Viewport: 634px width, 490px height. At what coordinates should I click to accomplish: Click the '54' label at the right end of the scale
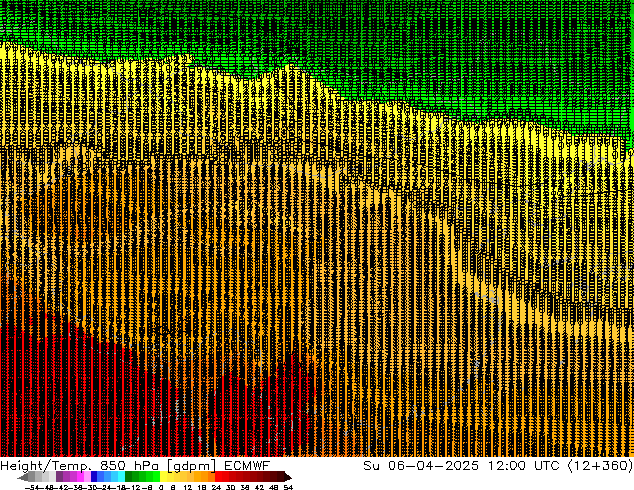click(x=288, y=487)
